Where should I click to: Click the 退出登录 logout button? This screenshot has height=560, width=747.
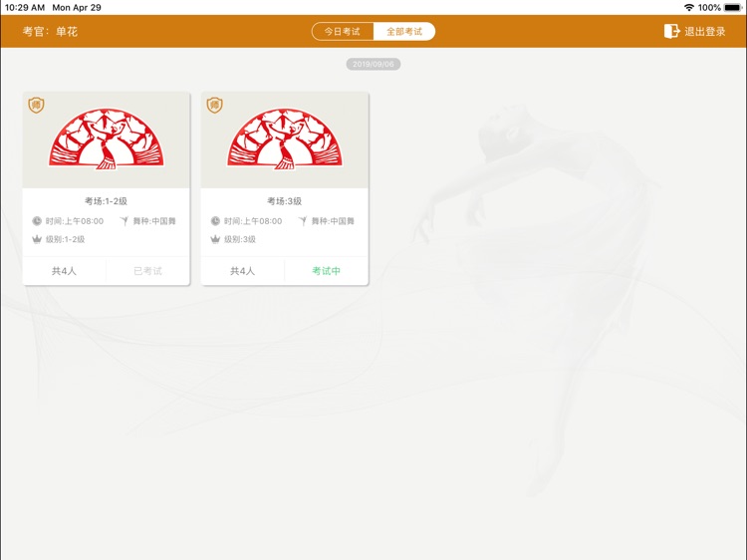[695, 32]
